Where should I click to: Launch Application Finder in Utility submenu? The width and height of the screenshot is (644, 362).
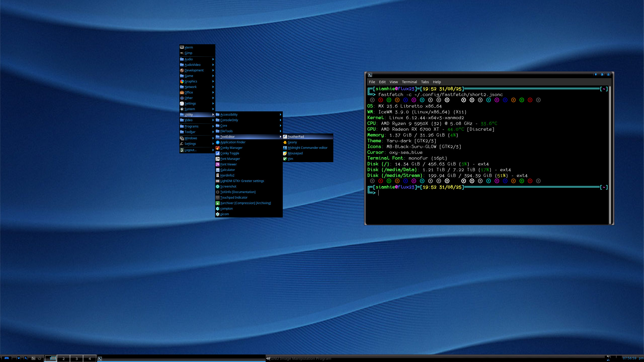[x=249, y=142]
